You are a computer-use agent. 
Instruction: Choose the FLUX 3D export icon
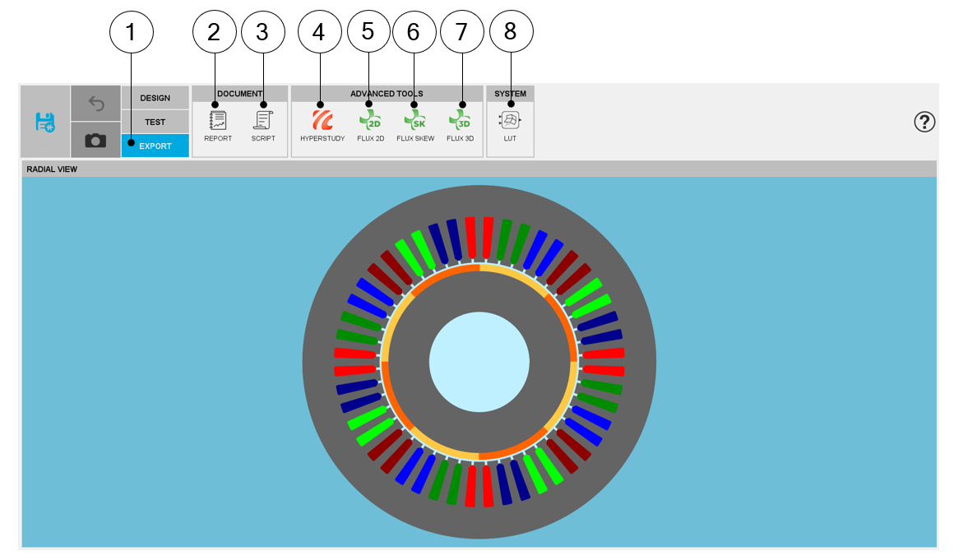click(x=460, y=125)
